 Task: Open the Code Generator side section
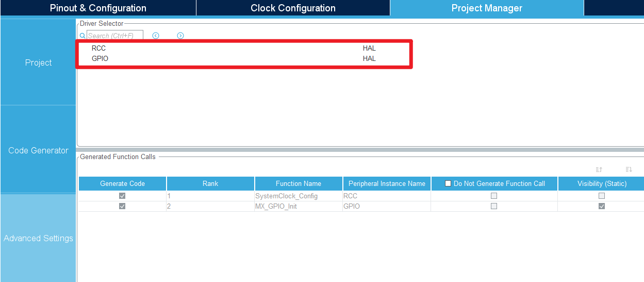[x=38, y=150]
